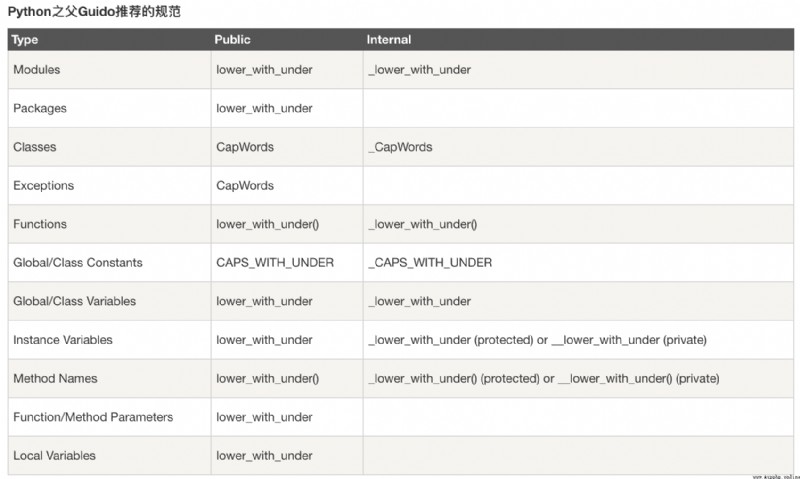
Task: Click the Public column header
Action: click(232, 40)
